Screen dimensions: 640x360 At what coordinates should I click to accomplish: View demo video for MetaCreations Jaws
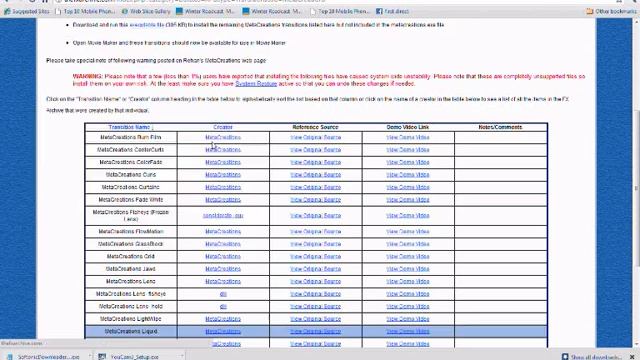408,269
